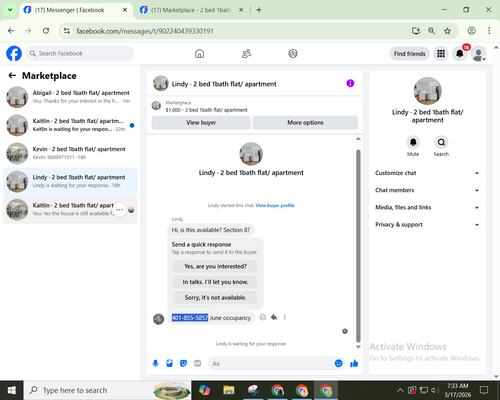
Task: Expand Privacy & support section
Action: pyautogui.click(x=427, y=225)
